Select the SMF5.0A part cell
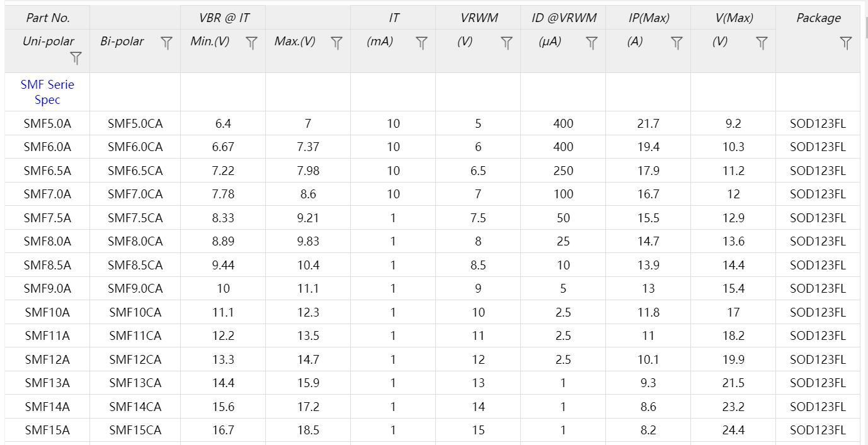This screenshot has height=445, width=868. point(47,123)
